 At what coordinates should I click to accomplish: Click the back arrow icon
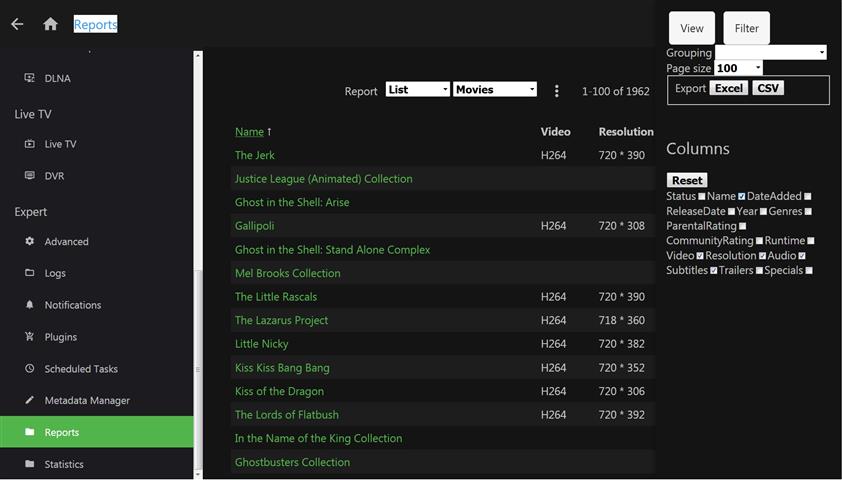tap(17, 24)
